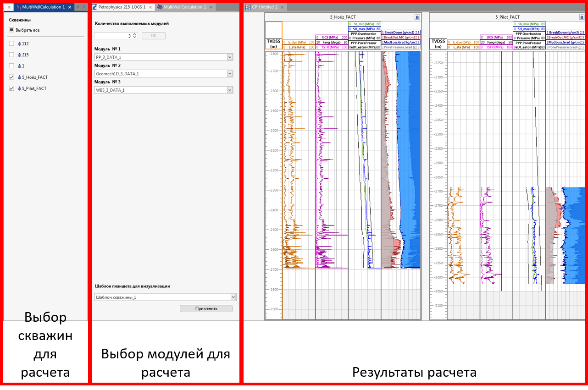Select PorePressure.Grad header in 5_Horiz_FACT

(401, 47)
